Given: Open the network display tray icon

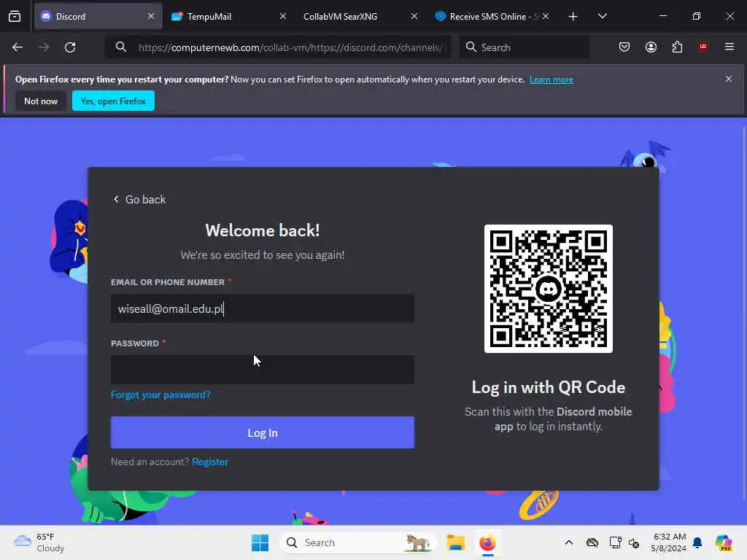Looking at the screenshot, I should (x=615, y=542).
